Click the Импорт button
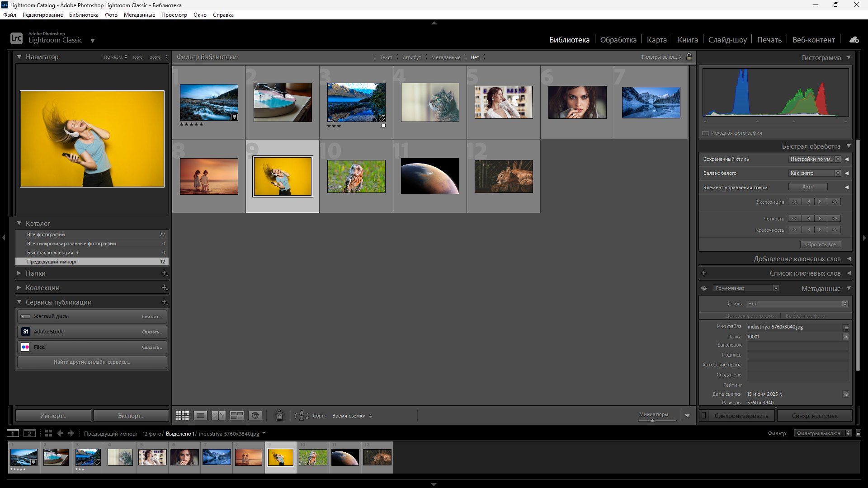The image size is (868, 488). pos(53,416)
